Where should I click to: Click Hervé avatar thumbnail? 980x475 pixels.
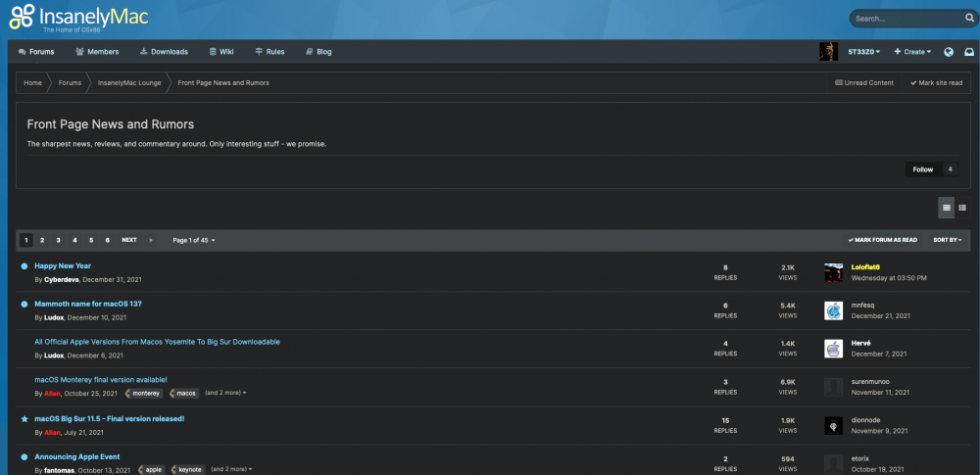coord(833,349)
